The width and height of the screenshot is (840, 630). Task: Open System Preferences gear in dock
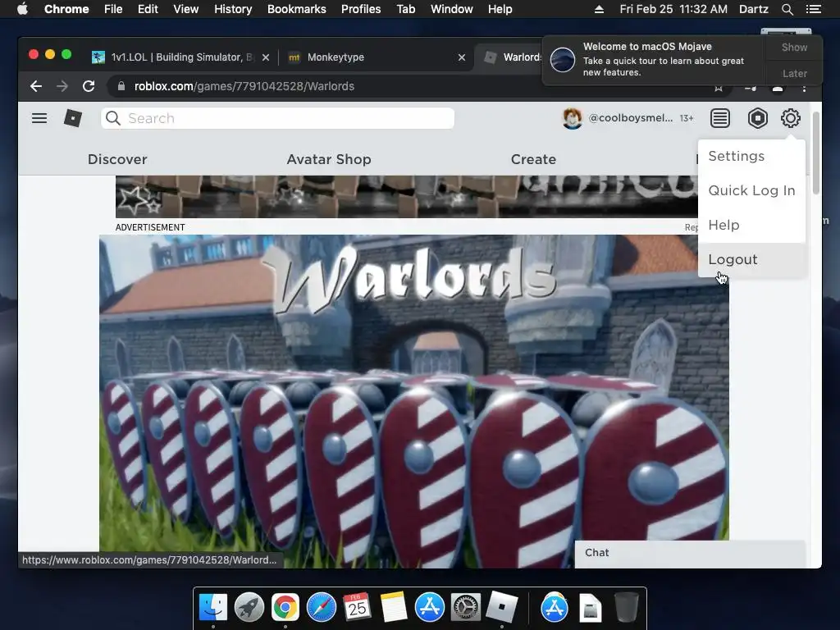(x=466, y=607)
